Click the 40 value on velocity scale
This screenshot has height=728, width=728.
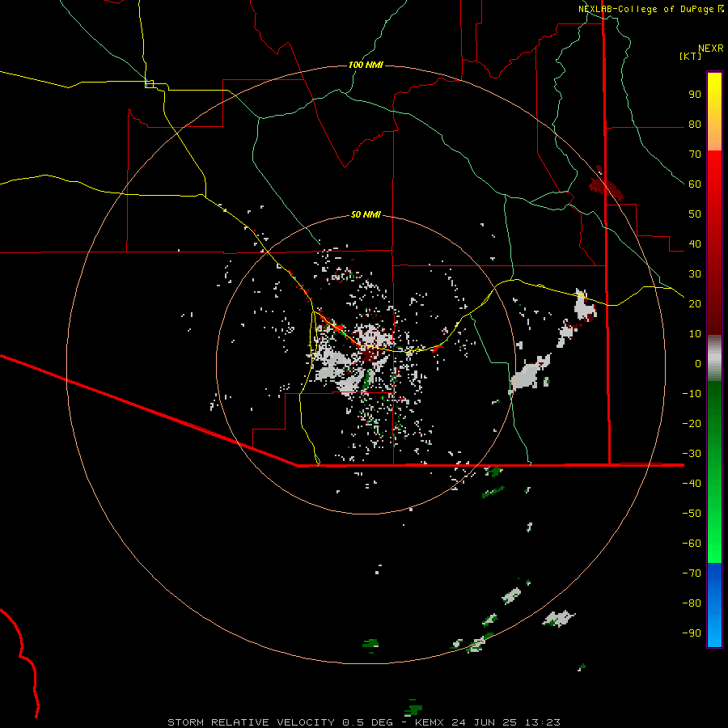tap(695, 243)
